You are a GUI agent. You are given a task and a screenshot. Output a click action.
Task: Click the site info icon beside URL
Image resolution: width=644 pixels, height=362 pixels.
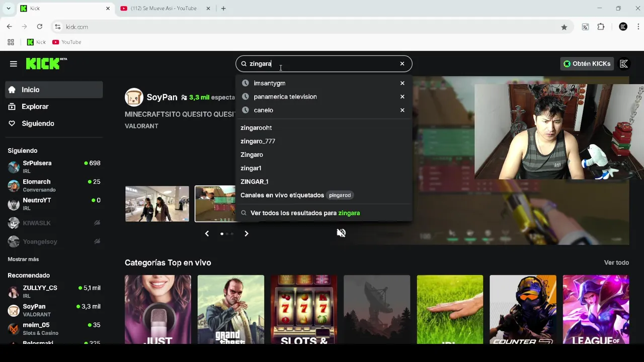pos(57,27)
